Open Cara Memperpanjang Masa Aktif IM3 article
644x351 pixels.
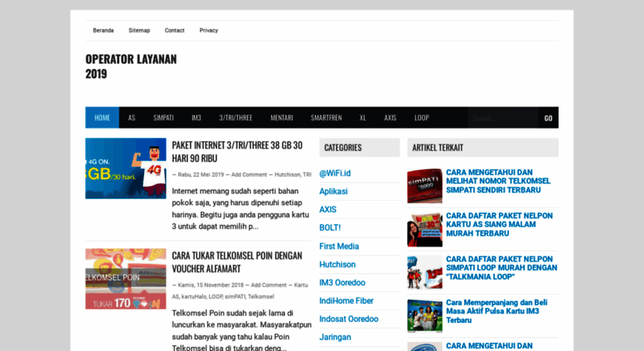coord(497,311)
